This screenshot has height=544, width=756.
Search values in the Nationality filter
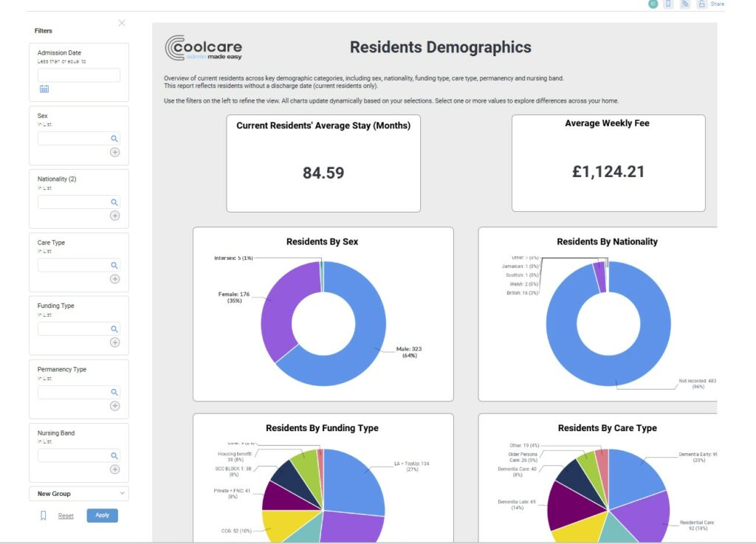[114, 202]
